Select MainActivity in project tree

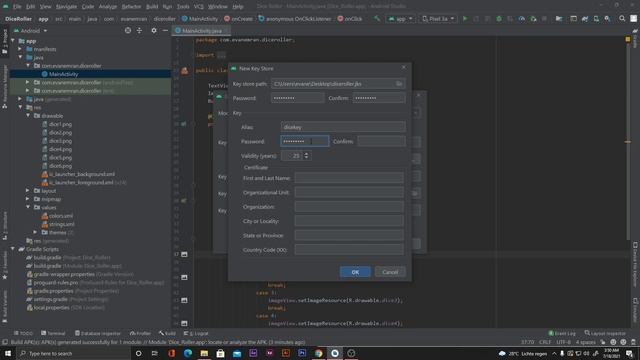pos(63,74)
